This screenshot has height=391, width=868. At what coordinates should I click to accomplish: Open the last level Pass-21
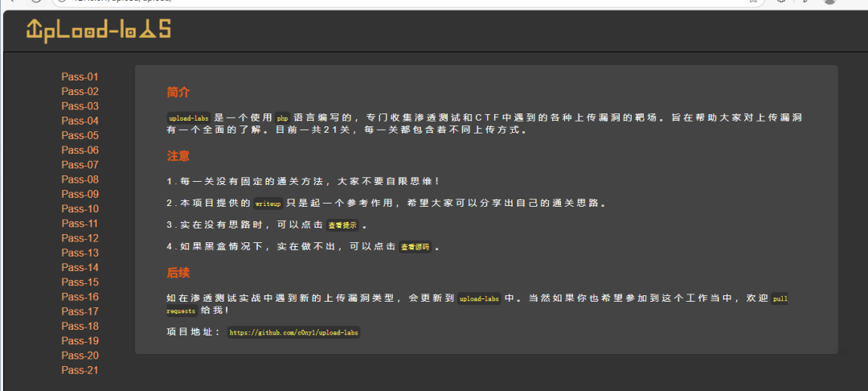pyautogui.click(x=80, y=370)
